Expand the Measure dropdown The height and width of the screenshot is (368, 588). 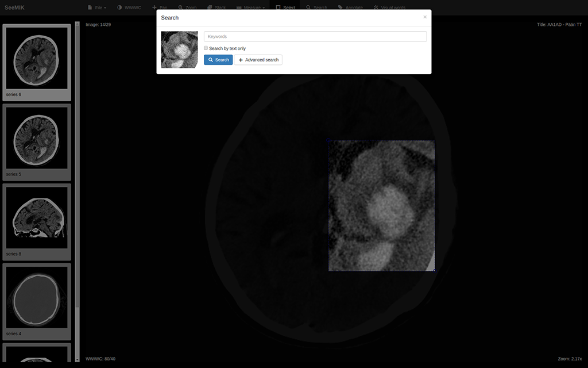click(250, 7)
